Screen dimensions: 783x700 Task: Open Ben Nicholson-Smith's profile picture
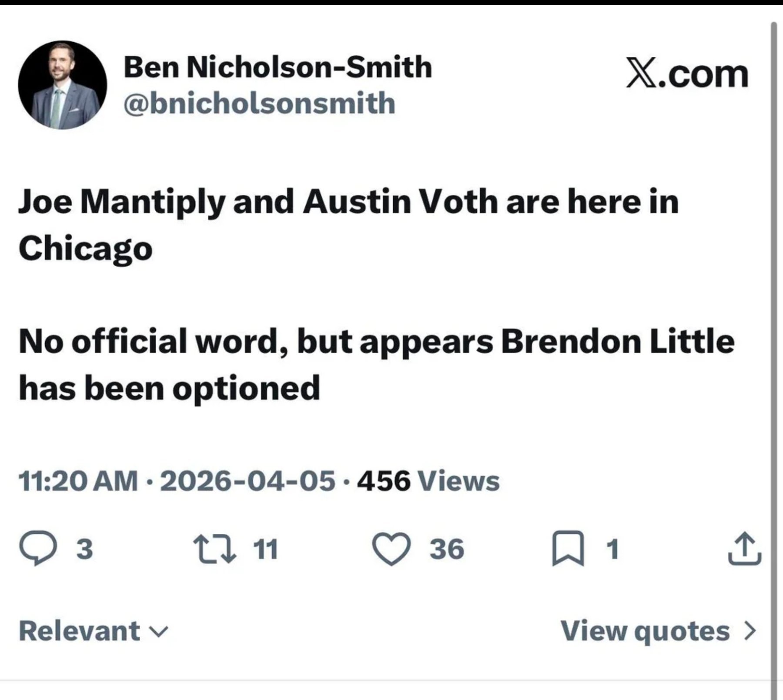(x=62, y=85)
